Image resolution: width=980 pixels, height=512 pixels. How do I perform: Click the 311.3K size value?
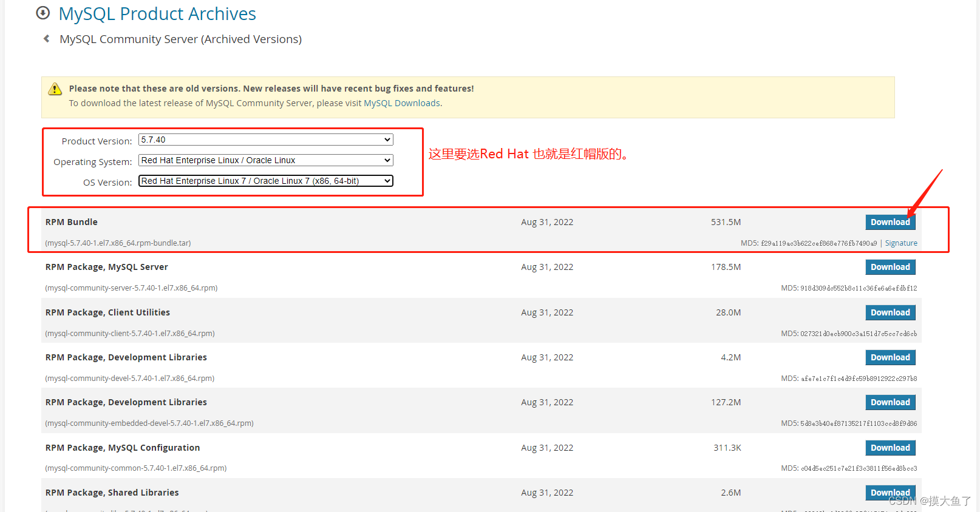727,448
